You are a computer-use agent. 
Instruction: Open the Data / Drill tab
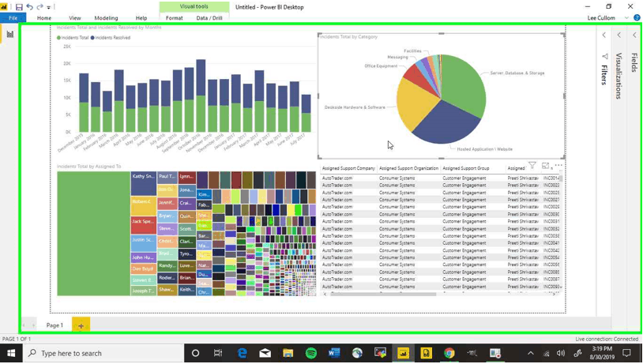pos(209,18)
